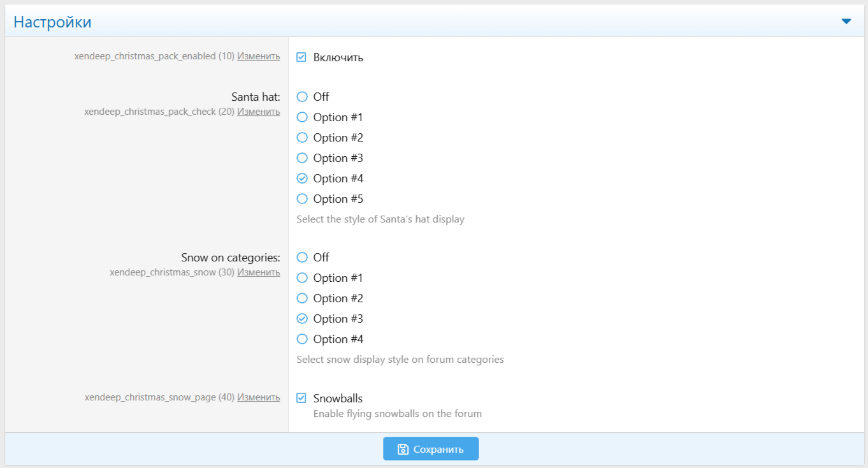Choose Santa hat Option #5
868x468 pixels.
coord(302,199)
